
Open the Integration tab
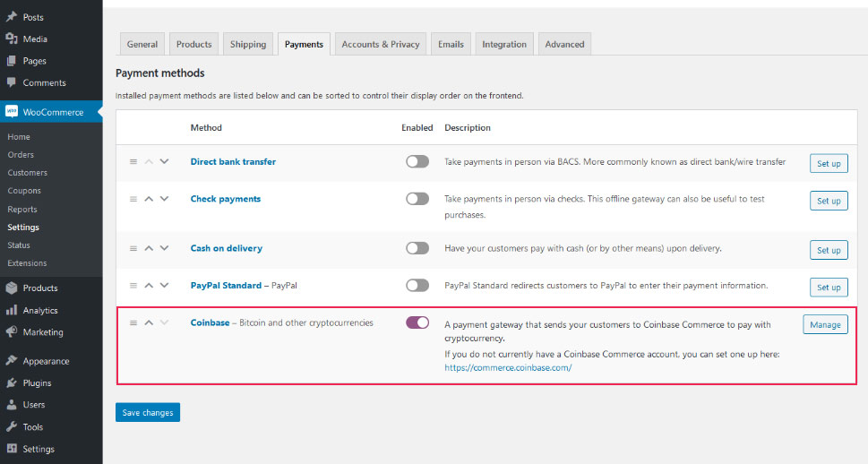pyautogui.click(x=504, y=44)
